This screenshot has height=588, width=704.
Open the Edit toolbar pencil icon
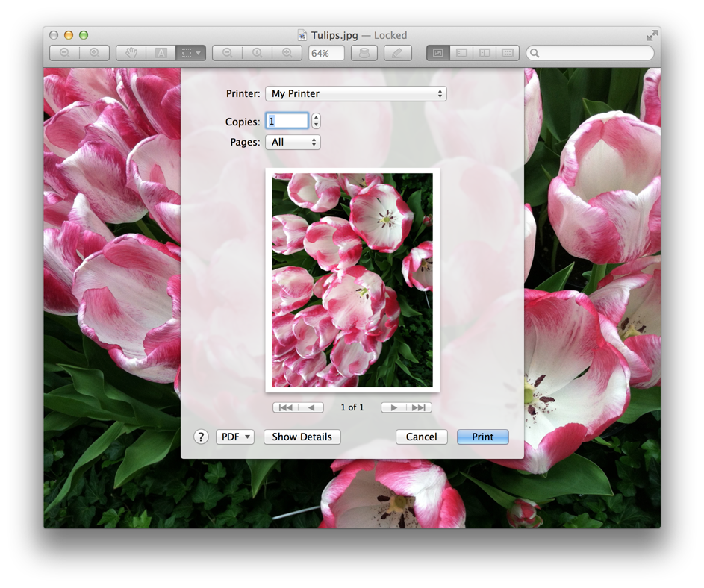pos(397,53)
